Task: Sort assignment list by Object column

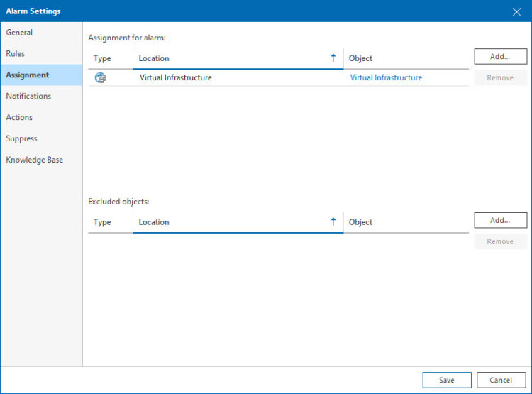Action: pyautogui.click(x=361, y=58)
